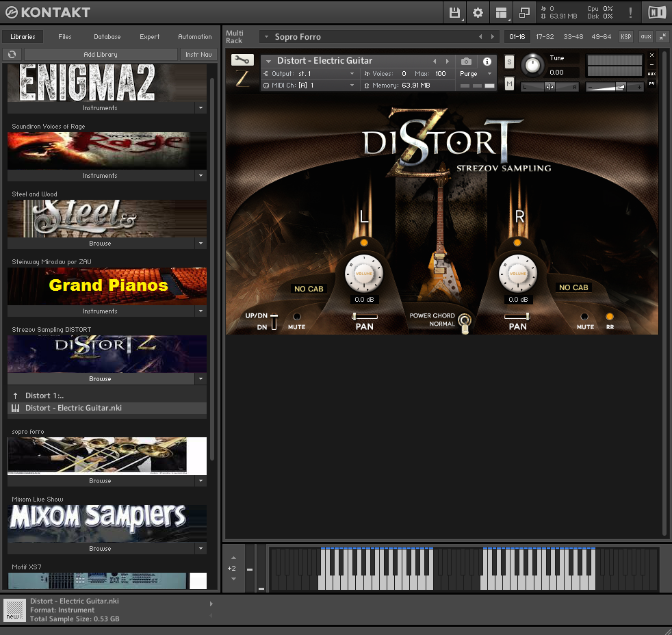Screen dimensions: 672x635
Task: Toggle right channel orange power light
Action: pos(517,242)
